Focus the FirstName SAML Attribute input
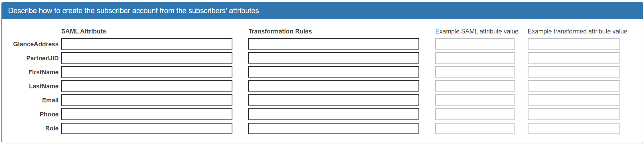Image resolution: width=644 pixels, height=145 pixels. (x=147, y=72)
